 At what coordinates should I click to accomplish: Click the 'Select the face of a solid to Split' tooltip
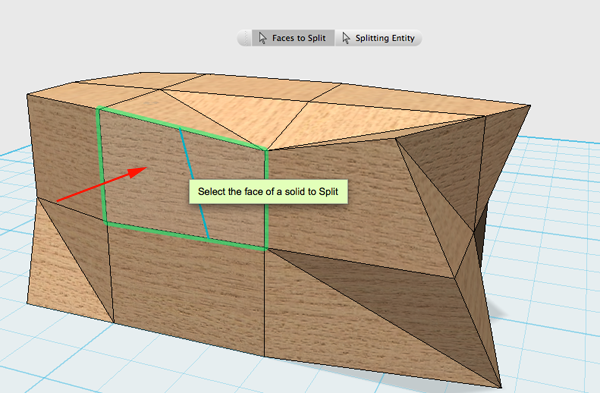[268, 191]
